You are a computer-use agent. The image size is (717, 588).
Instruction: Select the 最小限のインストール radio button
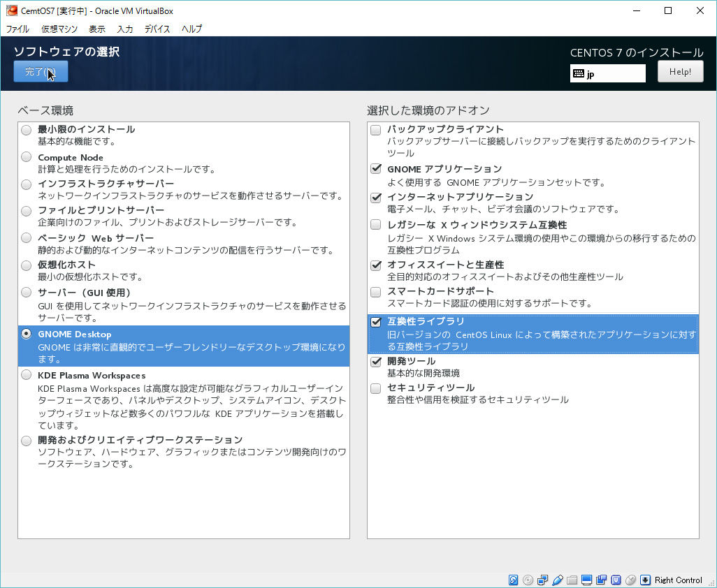point(27,130)
